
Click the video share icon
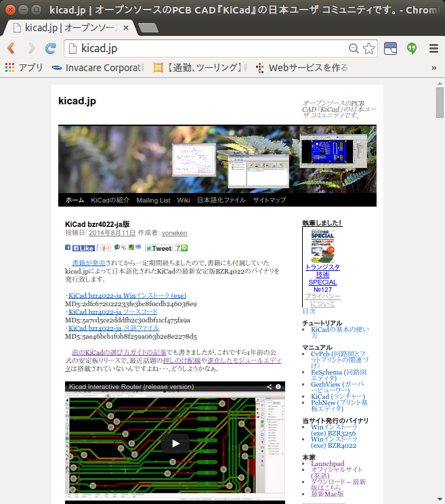[270, 387]
